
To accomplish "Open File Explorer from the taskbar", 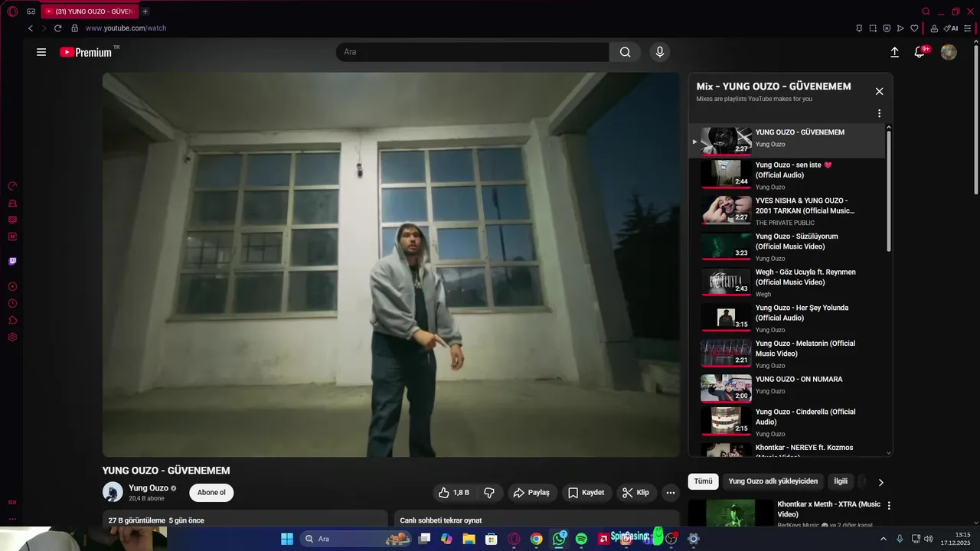I will point(469,539).
